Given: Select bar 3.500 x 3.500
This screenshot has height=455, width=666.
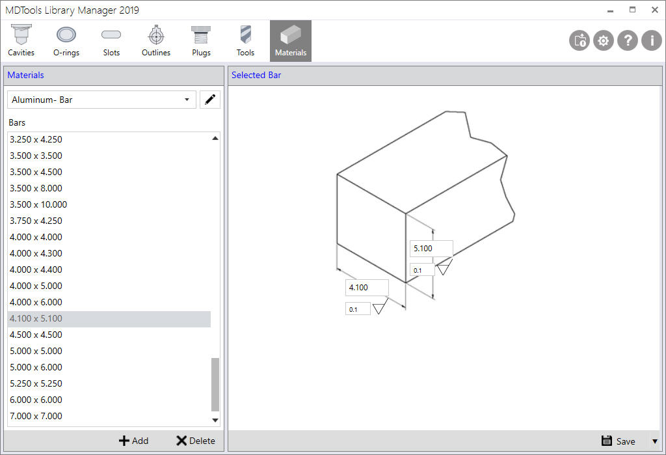Looking at the screenshot, I should click(109, 155).
